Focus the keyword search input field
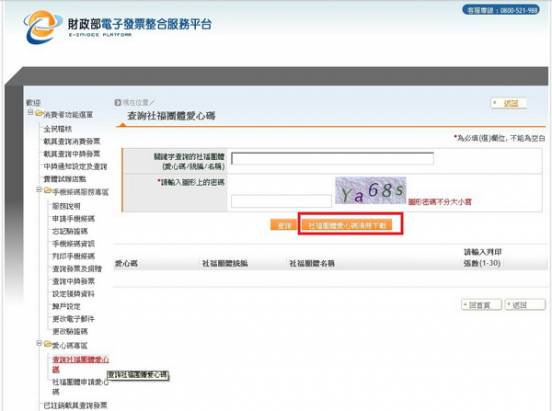The width and height of the screenshot is (552, 411). (332, 158)
